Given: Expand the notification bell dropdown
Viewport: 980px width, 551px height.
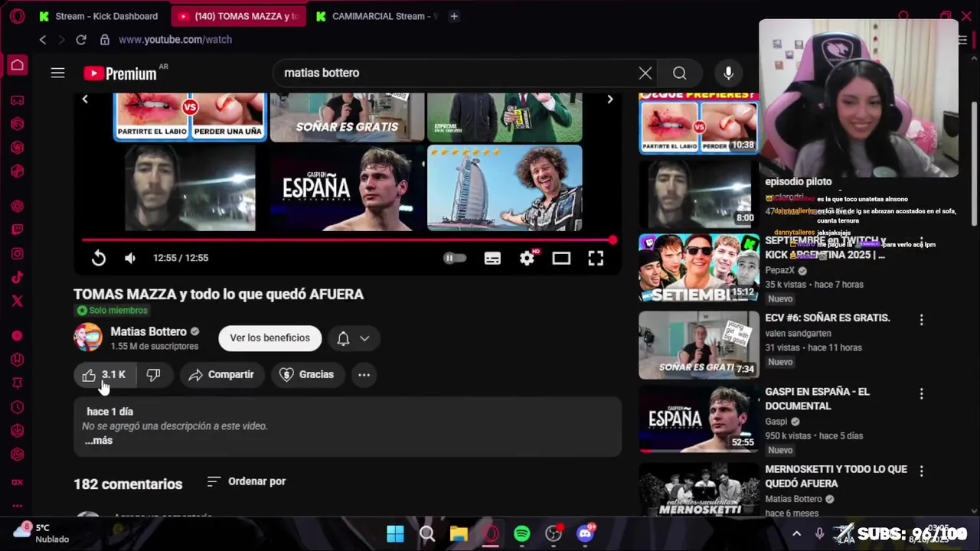Looking at the screenshot, I should pyautogui.click(x=353, y=338).
